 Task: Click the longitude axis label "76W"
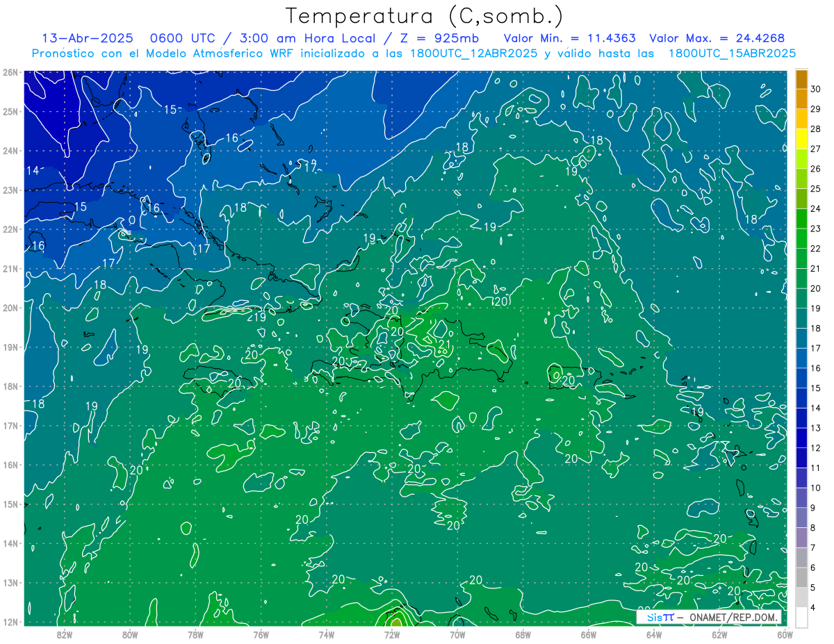tap(261, 634)
